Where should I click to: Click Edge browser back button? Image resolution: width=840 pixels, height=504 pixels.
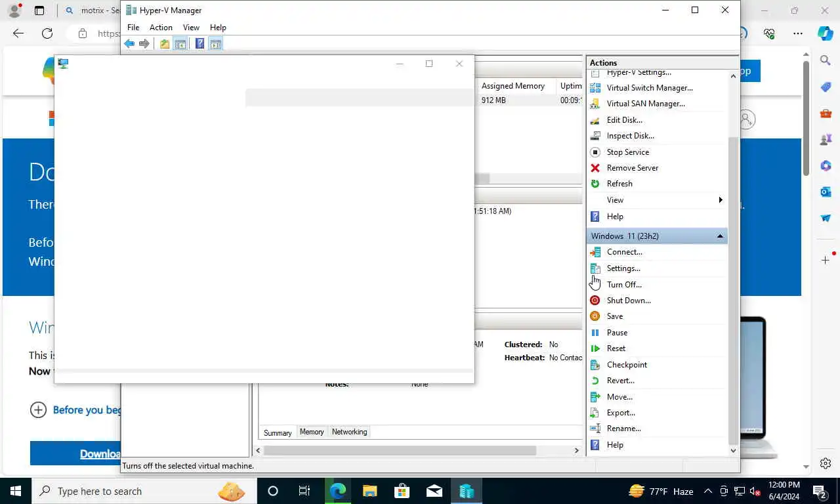[18, 33]
